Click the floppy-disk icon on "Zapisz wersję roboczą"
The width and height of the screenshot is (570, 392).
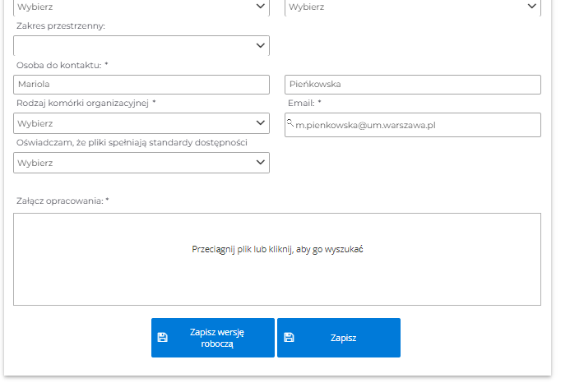pyautogui.click(x=162, y=337)
